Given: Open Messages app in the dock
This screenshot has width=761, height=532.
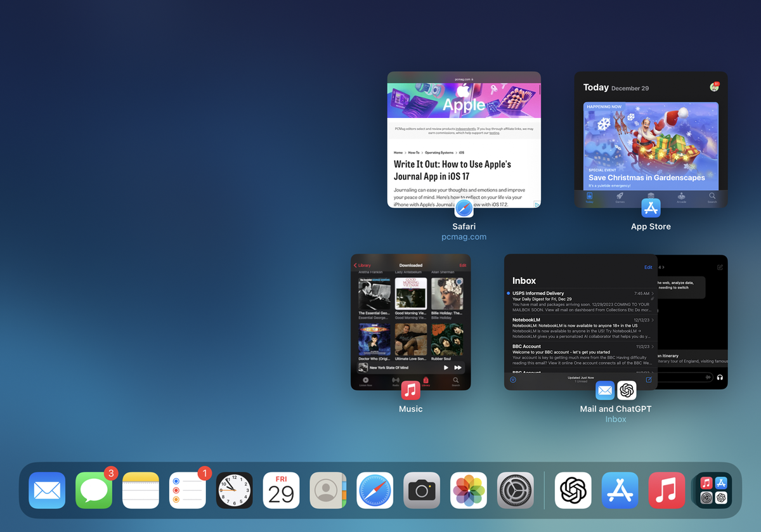Looking at the screenshot, I should coord(94,490).
